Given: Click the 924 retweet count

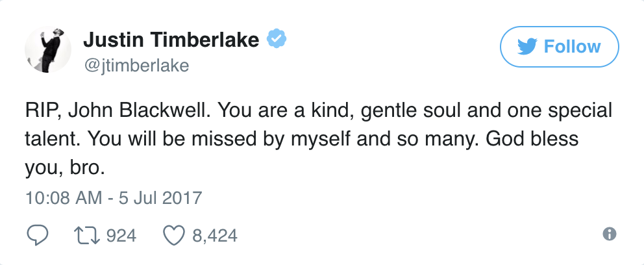Looking at the screenshot, I should click(x=121, y=235).
